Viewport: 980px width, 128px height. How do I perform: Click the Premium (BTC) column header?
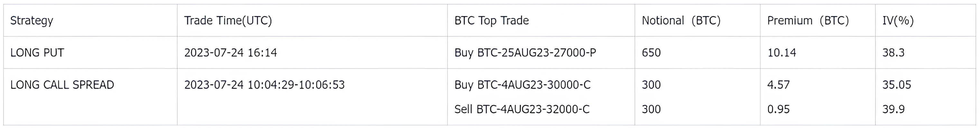tap(808, 21)
